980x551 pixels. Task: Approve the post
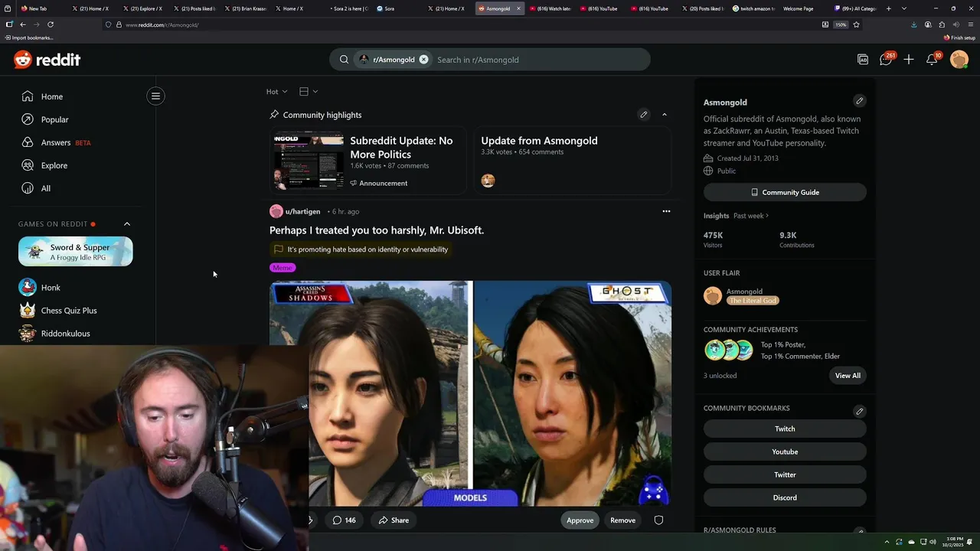(580, 520)
